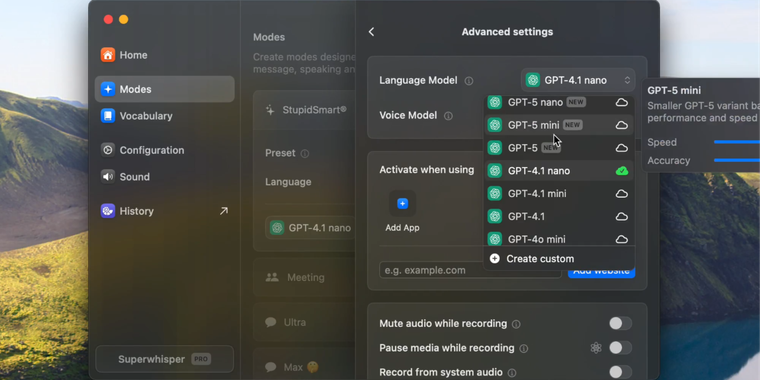
Task: Toggle Pause media while recording
Action: tap(620, 348)
